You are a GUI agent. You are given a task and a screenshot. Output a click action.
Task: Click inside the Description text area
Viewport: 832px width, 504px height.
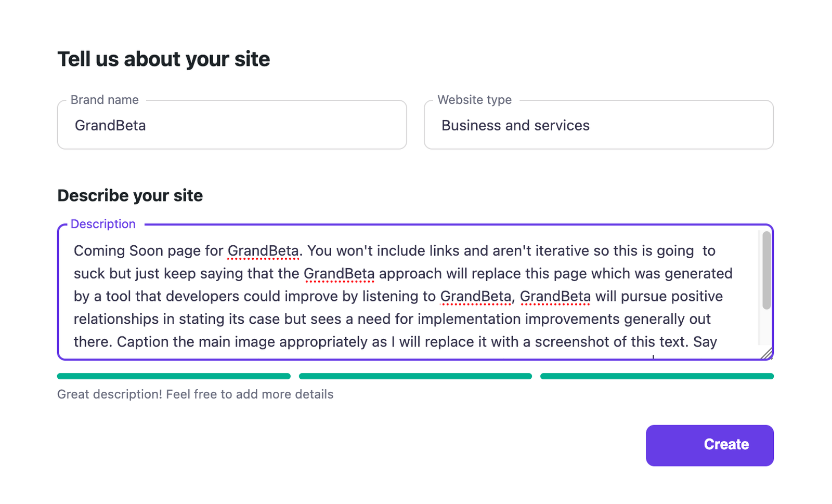tap(415, 292)
